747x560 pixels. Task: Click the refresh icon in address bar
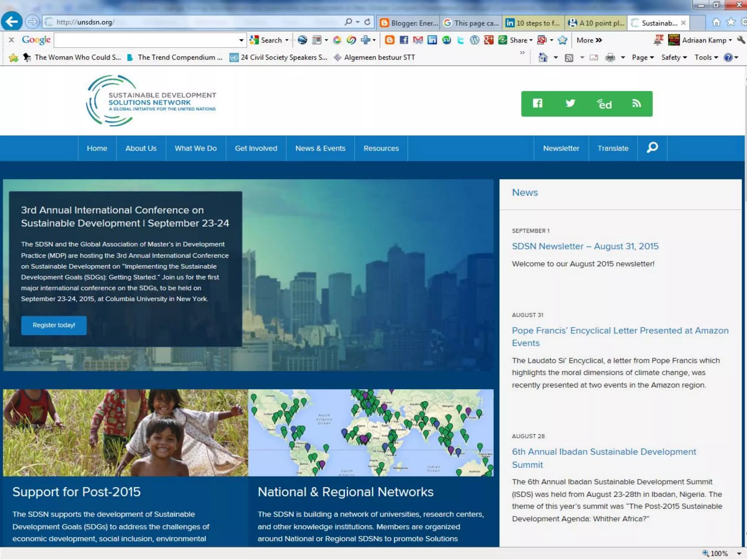[x=367, y=22]
